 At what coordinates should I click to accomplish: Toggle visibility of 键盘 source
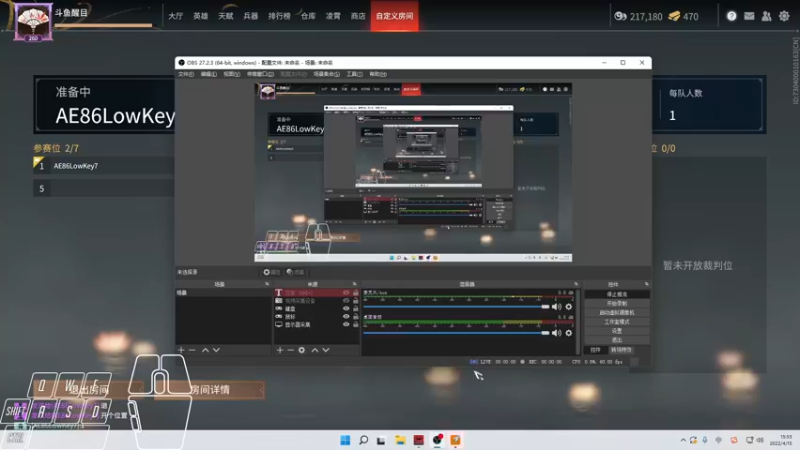point(346,309)
